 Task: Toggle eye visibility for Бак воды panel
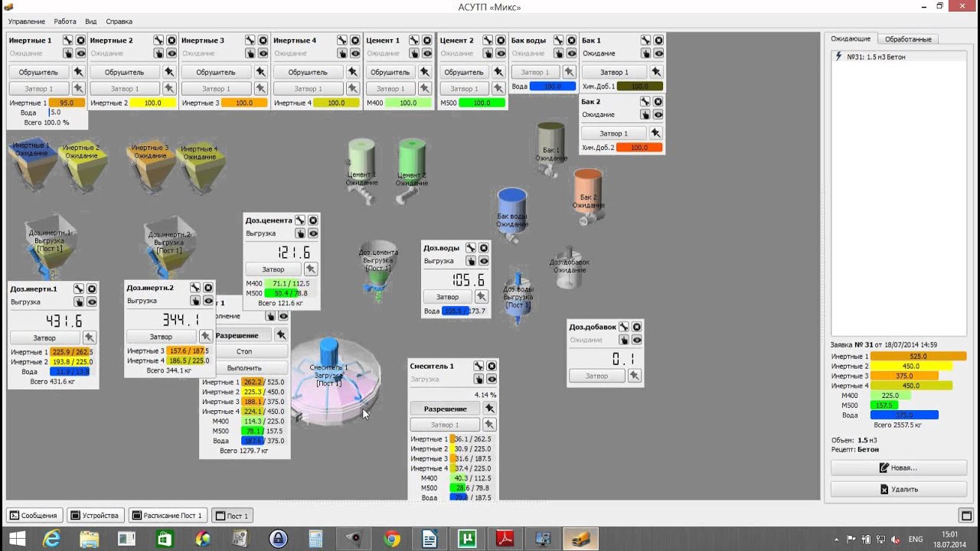pyautogui.click(x=572, y=53)
